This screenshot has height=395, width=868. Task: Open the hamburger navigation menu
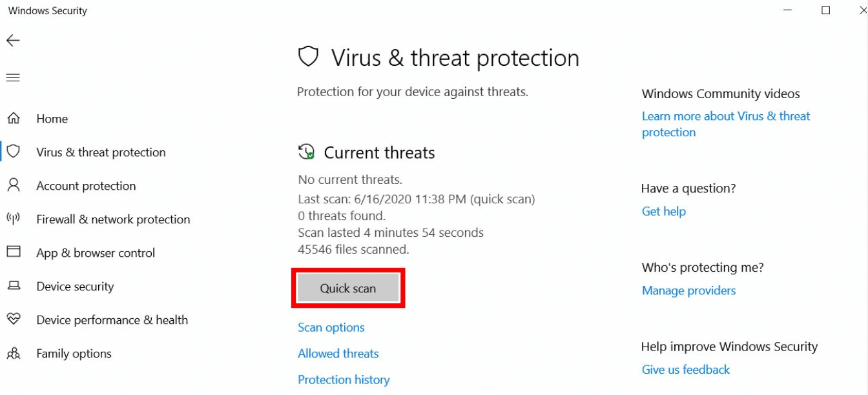pos(13,77)
